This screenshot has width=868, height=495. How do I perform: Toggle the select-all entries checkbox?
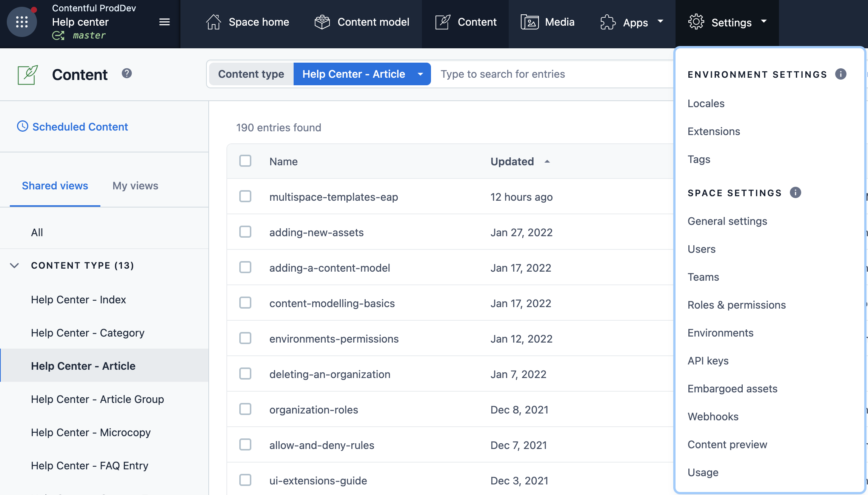tap(245, 161)
